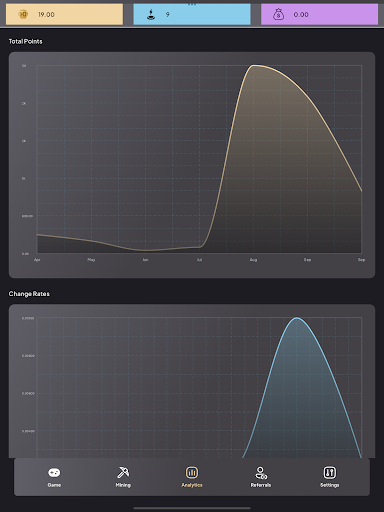This screenshot has width=384, height=512.
Task: Click the Apr label on the points chart
Action: 37,260
